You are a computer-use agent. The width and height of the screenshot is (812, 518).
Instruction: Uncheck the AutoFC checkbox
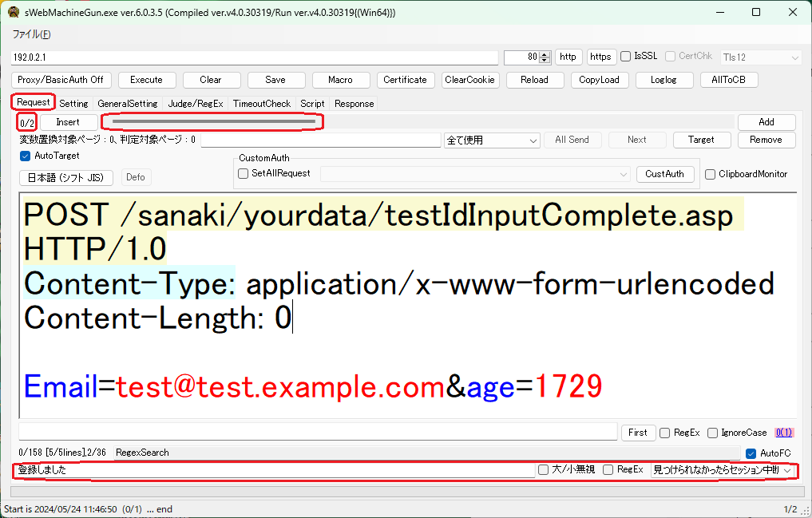coord(751,453)
